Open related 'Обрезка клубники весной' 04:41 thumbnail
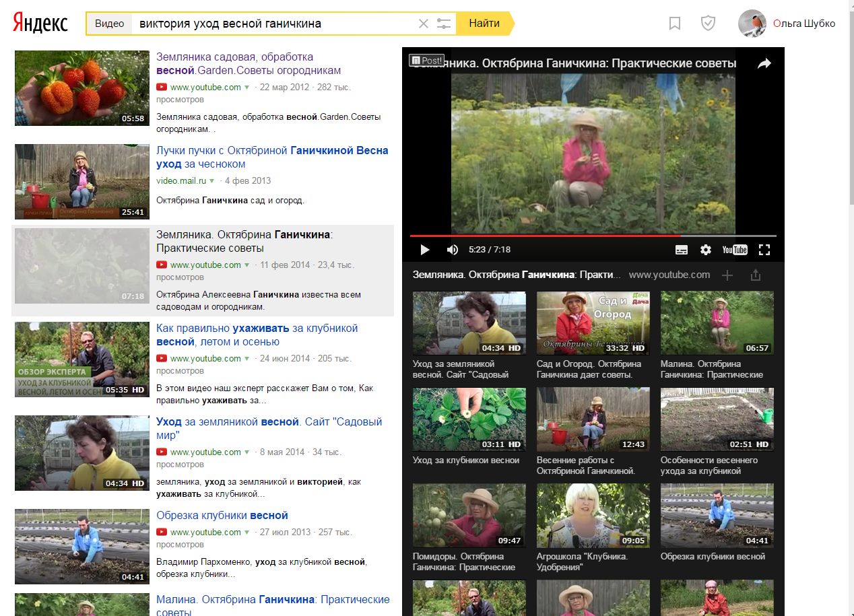854x616 pixels. pyautogui.click(x=717, y=516)
